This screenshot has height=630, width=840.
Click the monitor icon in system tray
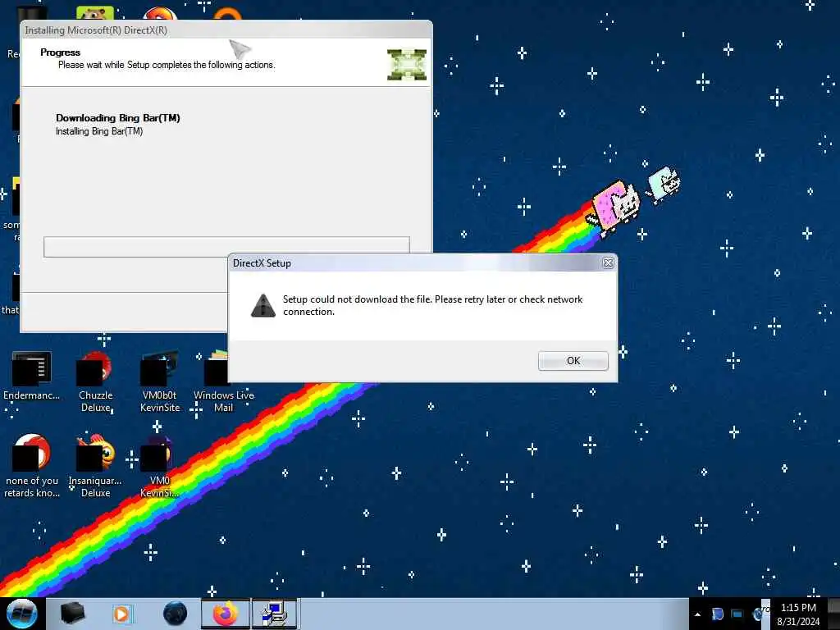pyautogui.click(x=737, y=614)
